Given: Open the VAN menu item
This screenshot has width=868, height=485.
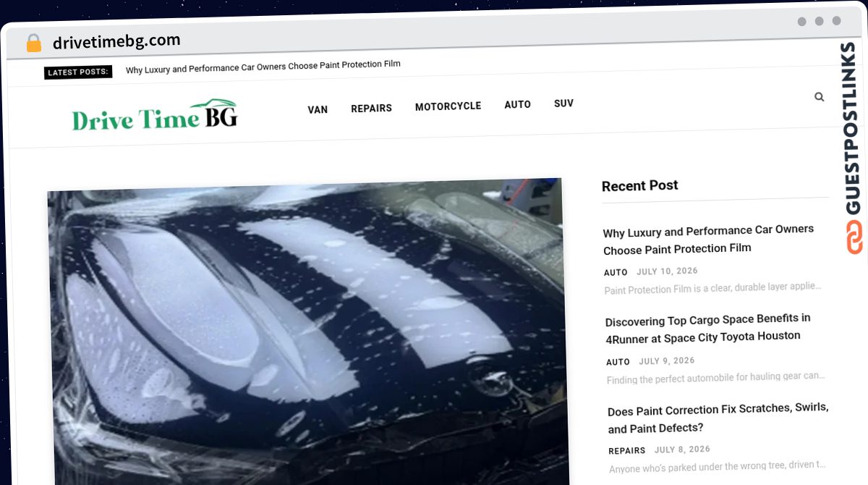Looking at the screenshot, I should [x=318, y=109].
